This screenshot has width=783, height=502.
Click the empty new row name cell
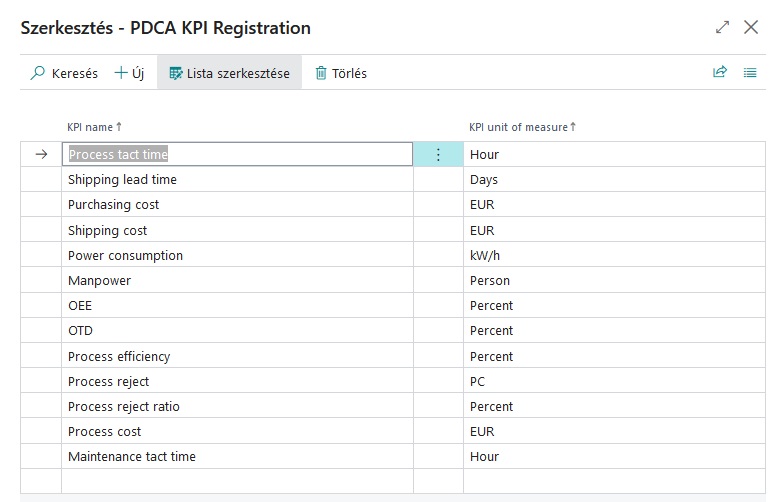237,481
